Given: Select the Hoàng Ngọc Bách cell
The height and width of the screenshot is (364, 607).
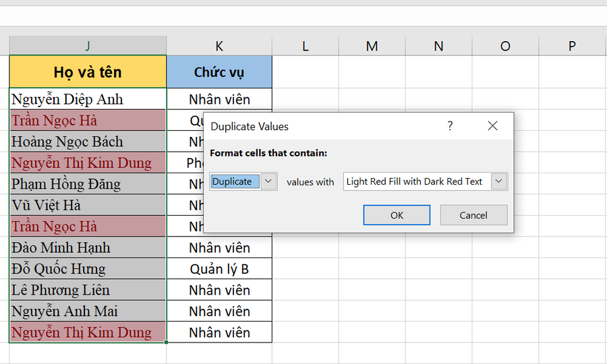Looking at the screenshot, I should coord(88,142).
